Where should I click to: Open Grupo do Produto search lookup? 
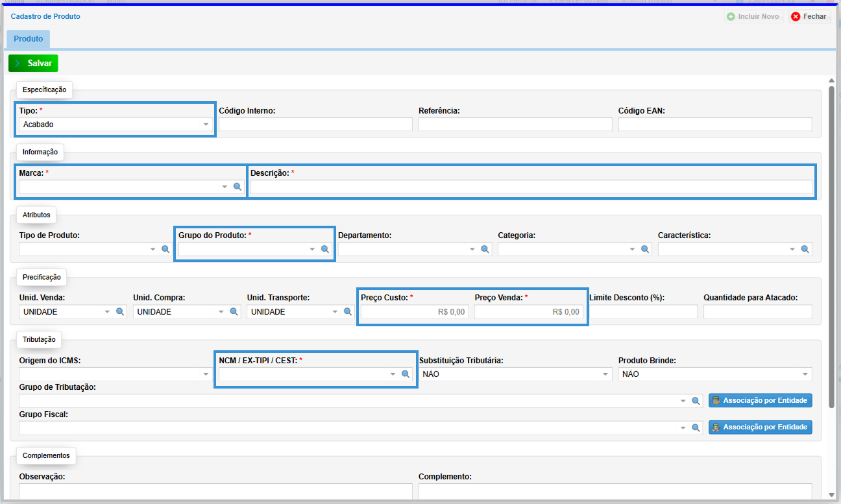(325, 249)
